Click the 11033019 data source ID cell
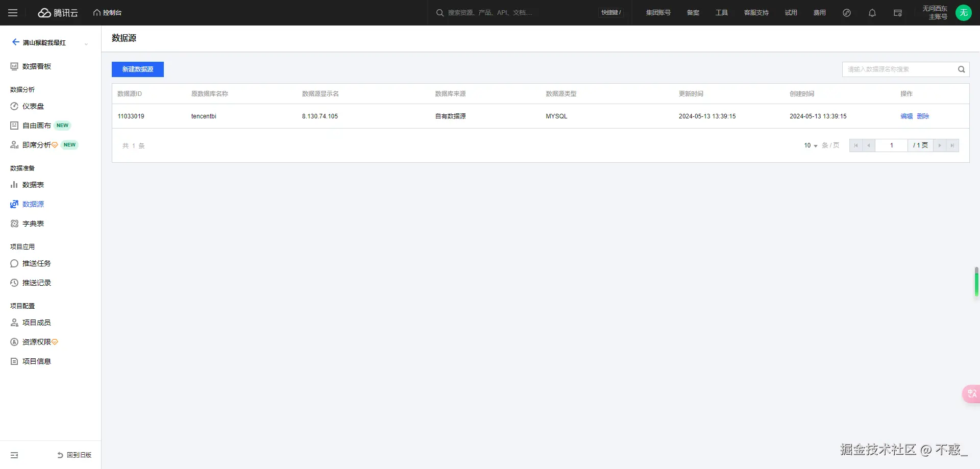980x469 pixels. tap(131, 116)
